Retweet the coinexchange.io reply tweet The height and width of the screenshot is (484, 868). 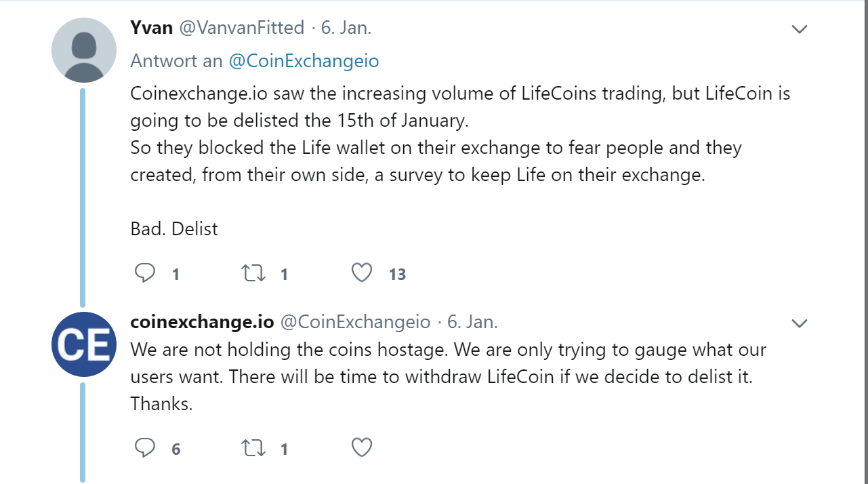pyautogui.click(x=254, y=448)
